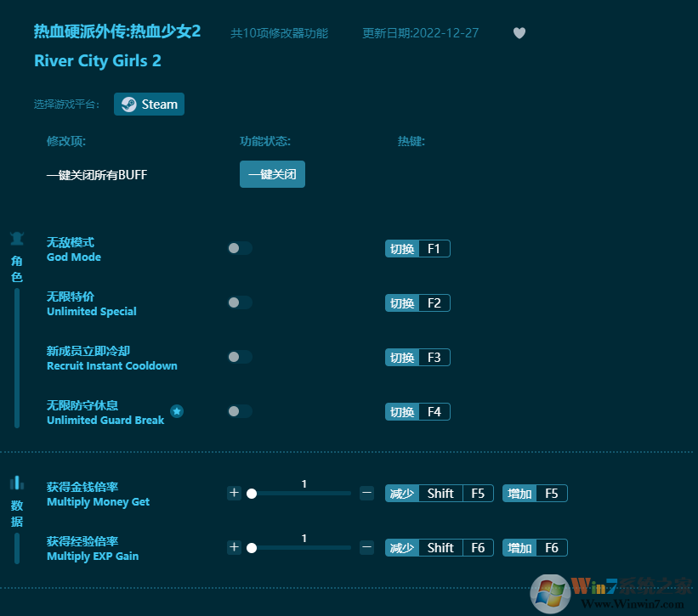Image resolution: width=698 pixels, height=616 pixels.
Task: Click the Multiply Money Get slider handle
Action: 252,494
